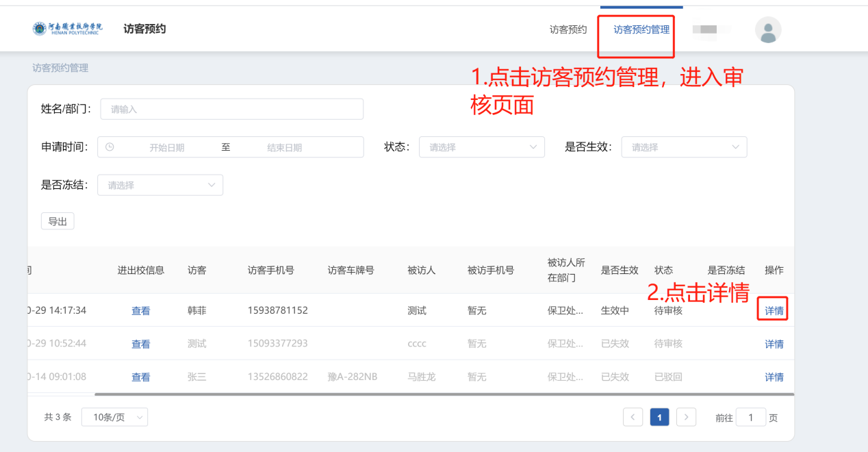Click the user avatar icon
This screenshot has height=452, width=868.
point(767,30)
